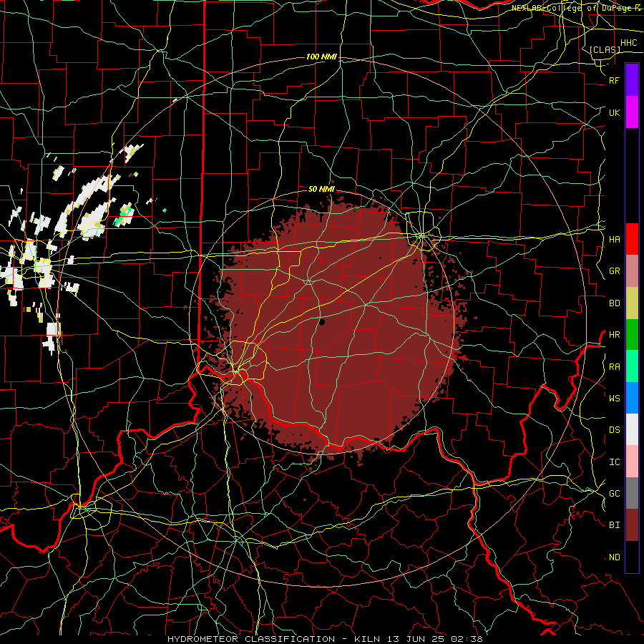Click the 50 NMI range ring label

(321, 189)
